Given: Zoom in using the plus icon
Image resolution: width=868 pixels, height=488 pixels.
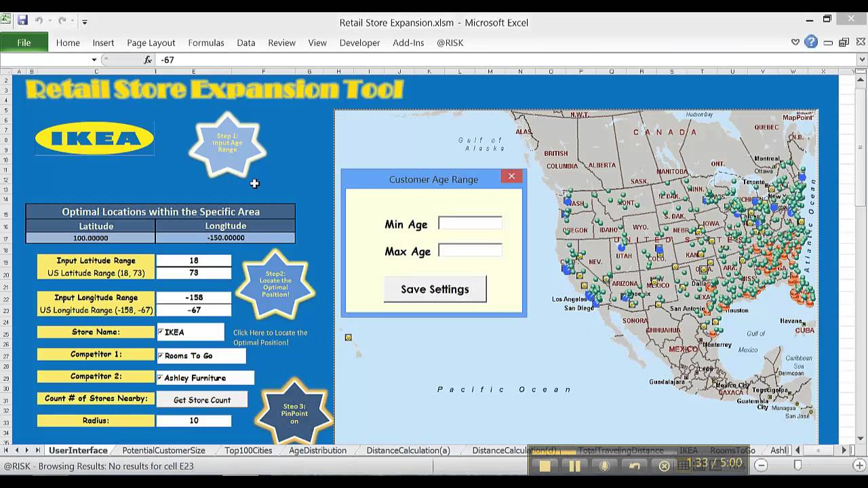Looking at the screenshot, I should point(861,466).
